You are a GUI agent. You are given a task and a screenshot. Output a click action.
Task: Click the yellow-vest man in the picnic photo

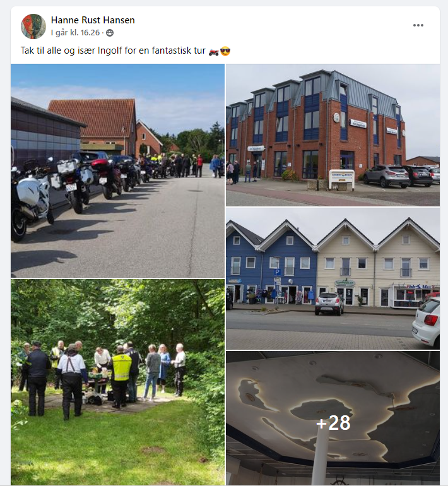pyautogui.click(x=121, y=376)
